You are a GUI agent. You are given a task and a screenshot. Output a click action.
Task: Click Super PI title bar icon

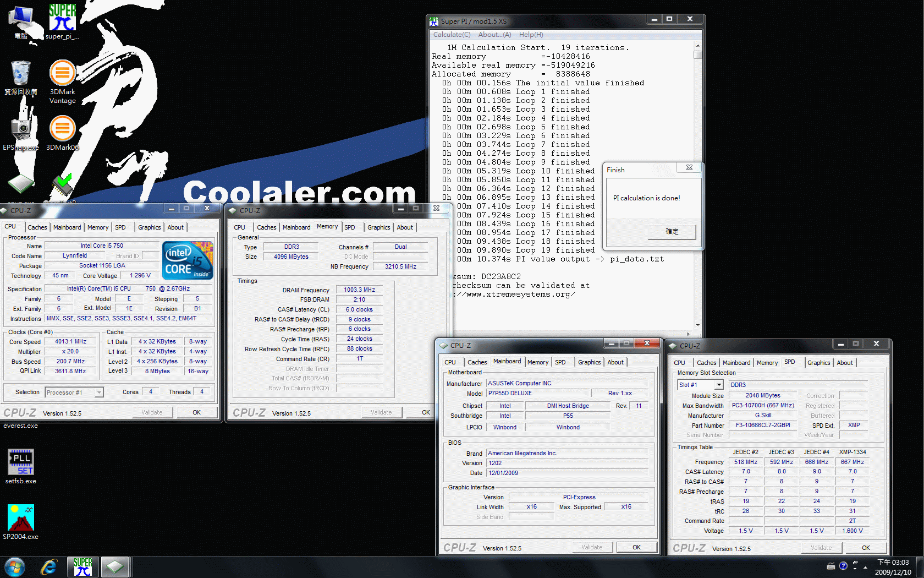[434, 21]
